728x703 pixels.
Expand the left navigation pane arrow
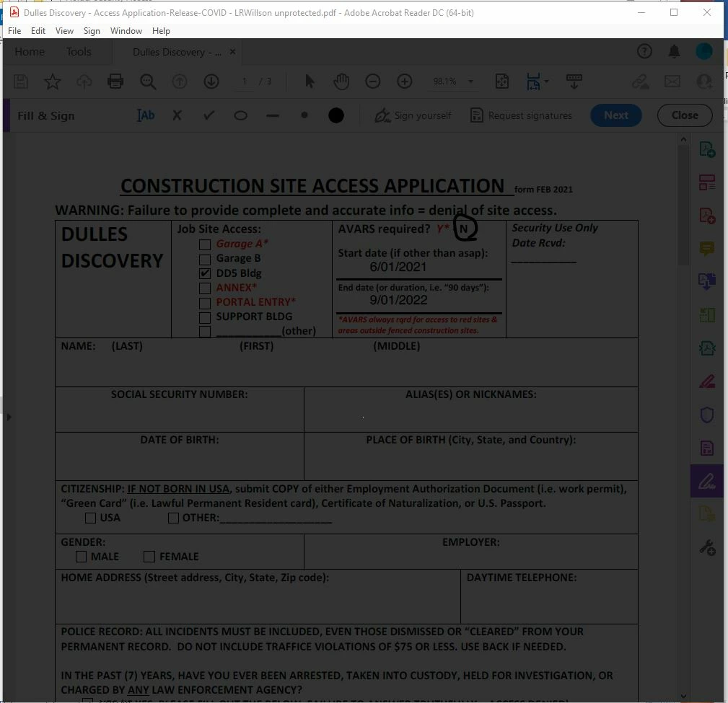[9, 417]
